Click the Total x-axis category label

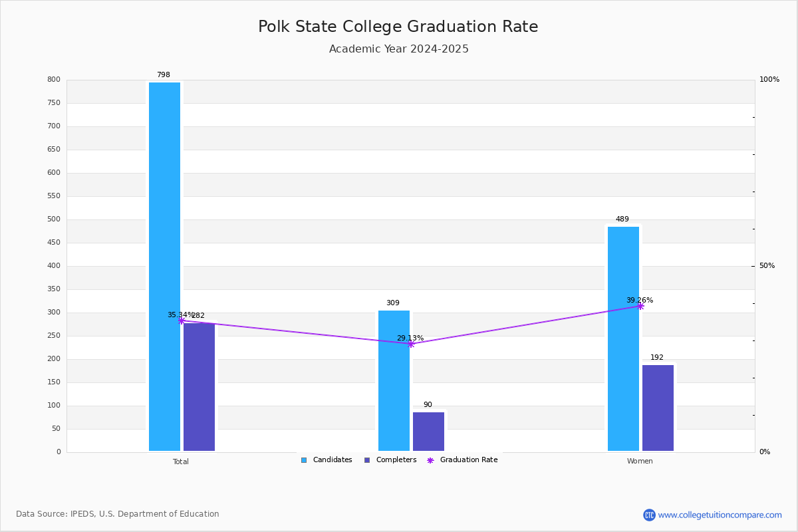point(181,462)
